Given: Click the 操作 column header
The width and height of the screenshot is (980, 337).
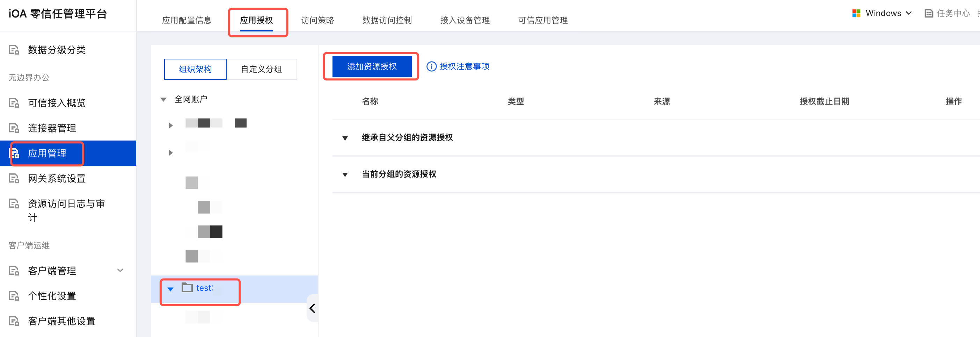Looking at the screenshot, I should (954, 101).
